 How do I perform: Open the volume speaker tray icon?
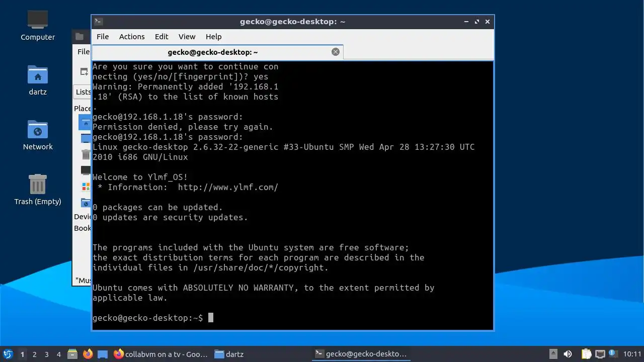point(568,354)
